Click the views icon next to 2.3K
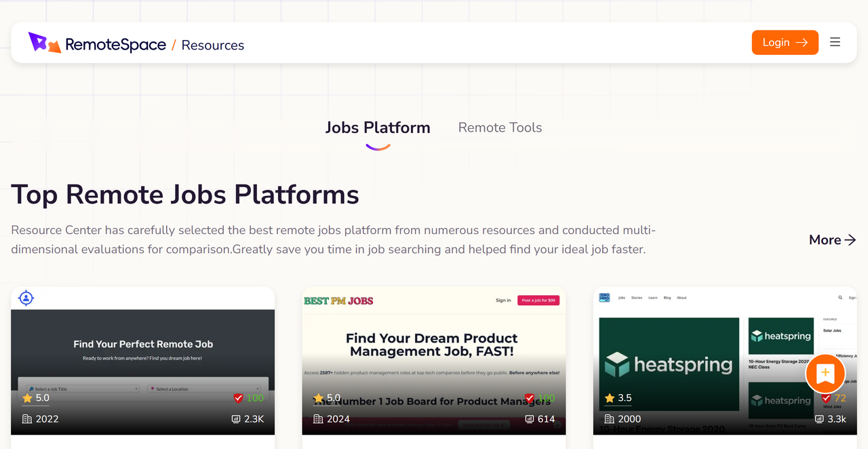Screen dimensions: 868x449 236,419
